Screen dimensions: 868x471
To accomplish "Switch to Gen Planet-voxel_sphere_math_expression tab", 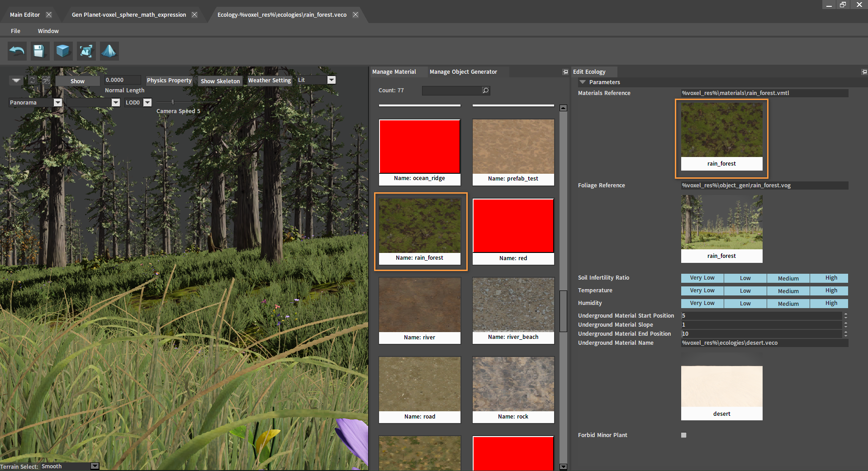I will pyautogui.click(x=129, y=14).
